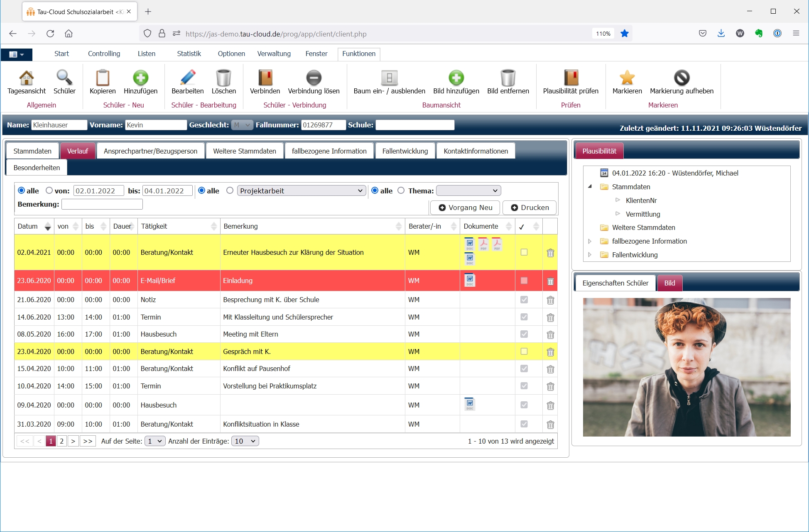This screenshot has width=809, height=532.
Task: Select the 'von:' date range radio button
Action: pyautogui.click(x=49, y=190)
